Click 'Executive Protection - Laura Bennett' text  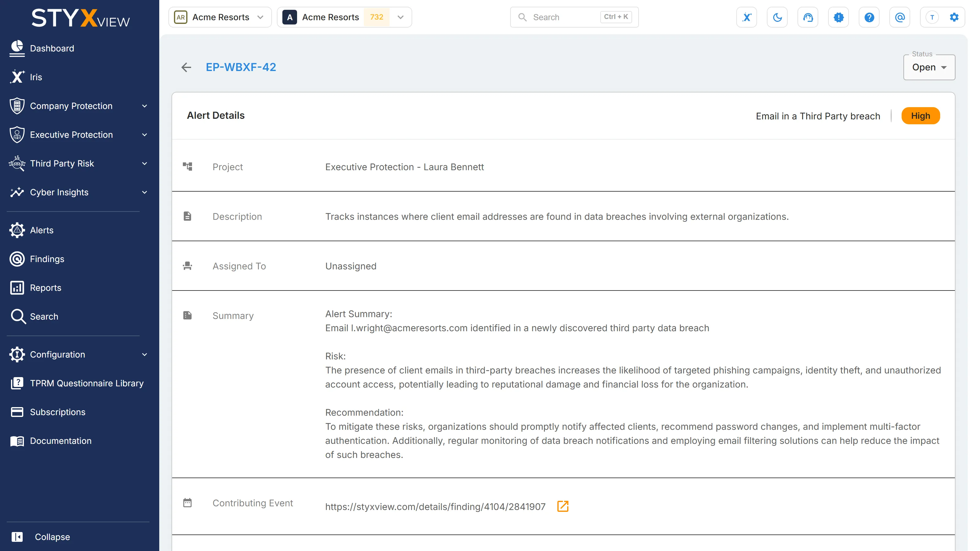click(x=404, y=167)
